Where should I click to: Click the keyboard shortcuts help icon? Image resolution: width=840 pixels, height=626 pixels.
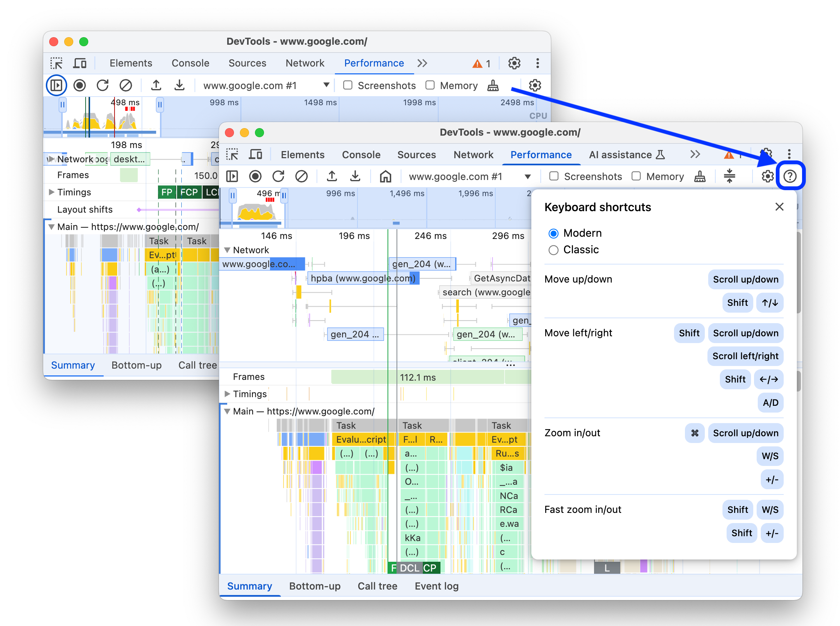click(x=790, y=175)
